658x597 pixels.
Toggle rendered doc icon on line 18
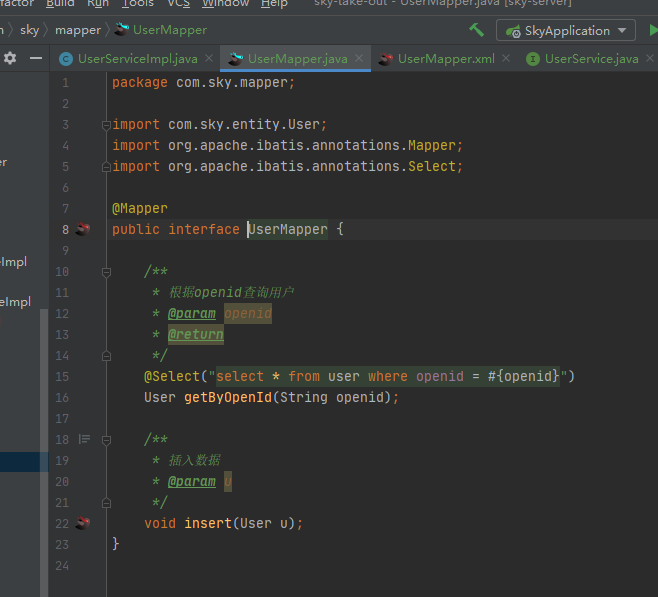tap(84, 439)
